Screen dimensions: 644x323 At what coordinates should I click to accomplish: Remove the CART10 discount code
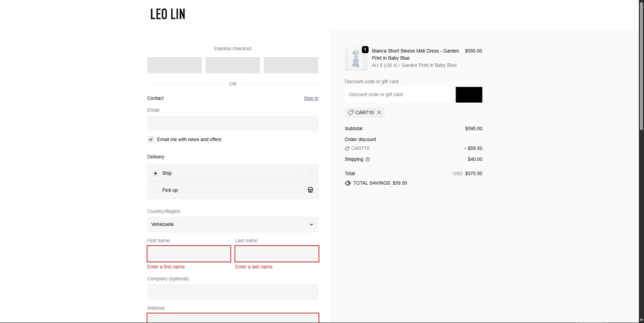point(379,113)
